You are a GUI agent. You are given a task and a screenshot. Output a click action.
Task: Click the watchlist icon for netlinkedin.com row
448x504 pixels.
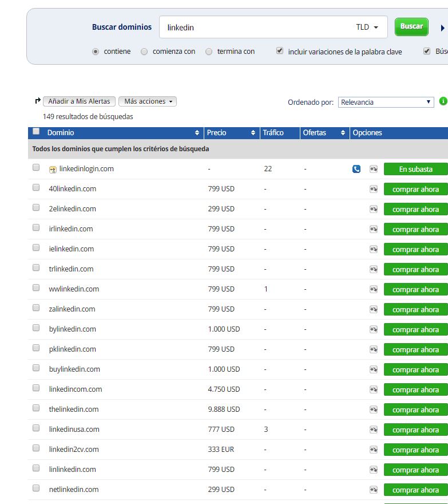(374, 490)
